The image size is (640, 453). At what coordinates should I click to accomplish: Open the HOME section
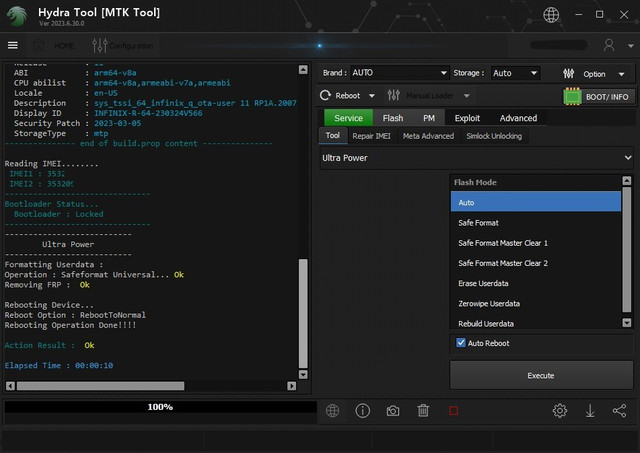pyautogui.click(x=54, y=46)
